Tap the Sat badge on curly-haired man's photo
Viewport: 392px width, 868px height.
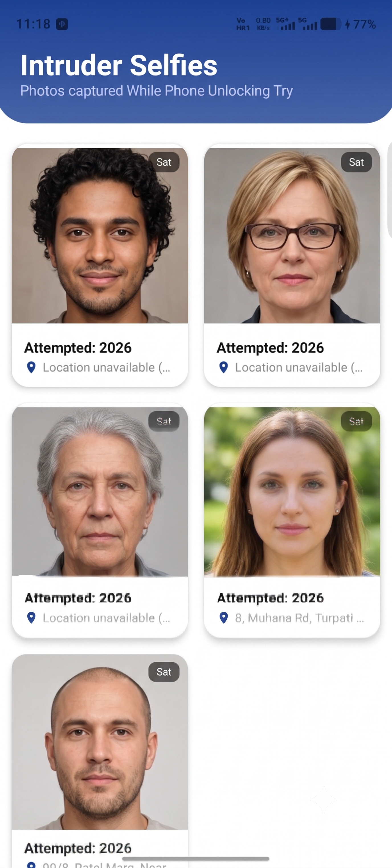[x=164, y=162]
